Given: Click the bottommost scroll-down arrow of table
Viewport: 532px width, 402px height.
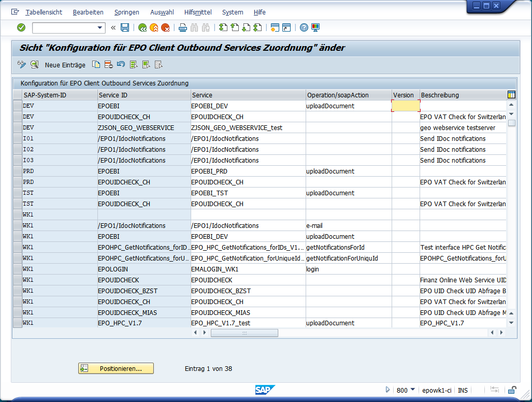Looking at the screenshot, I should tap(511, 323).
